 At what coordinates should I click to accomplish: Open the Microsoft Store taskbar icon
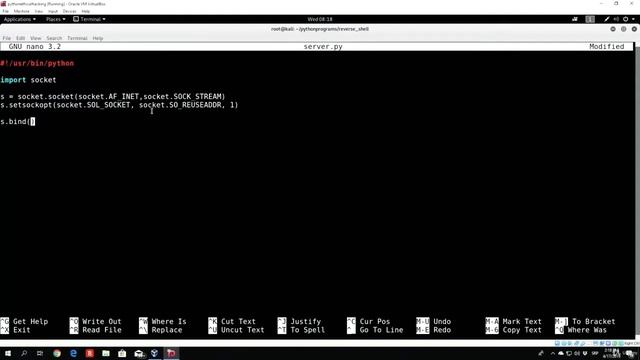pyautogui.click(x=122, y=353)
